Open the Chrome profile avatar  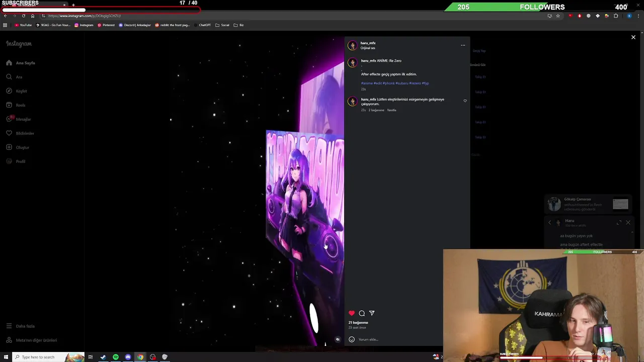click(x=629, y=16)
